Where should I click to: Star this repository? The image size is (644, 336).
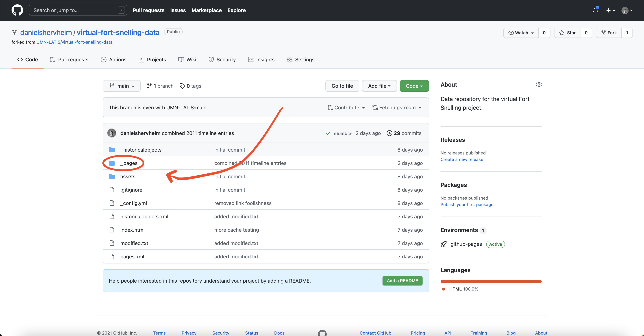[x=567, y=33]
